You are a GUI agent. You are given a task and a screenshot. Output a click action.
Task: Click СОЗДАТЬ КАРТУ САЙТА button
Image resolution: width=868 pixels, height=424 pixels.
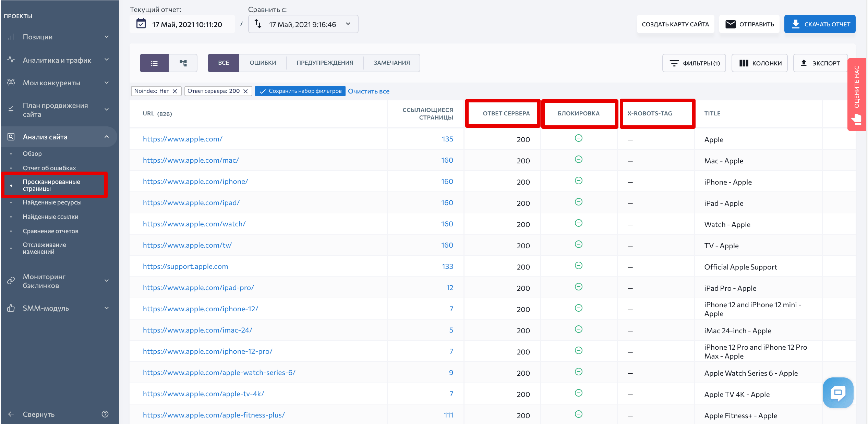point(675,24)
